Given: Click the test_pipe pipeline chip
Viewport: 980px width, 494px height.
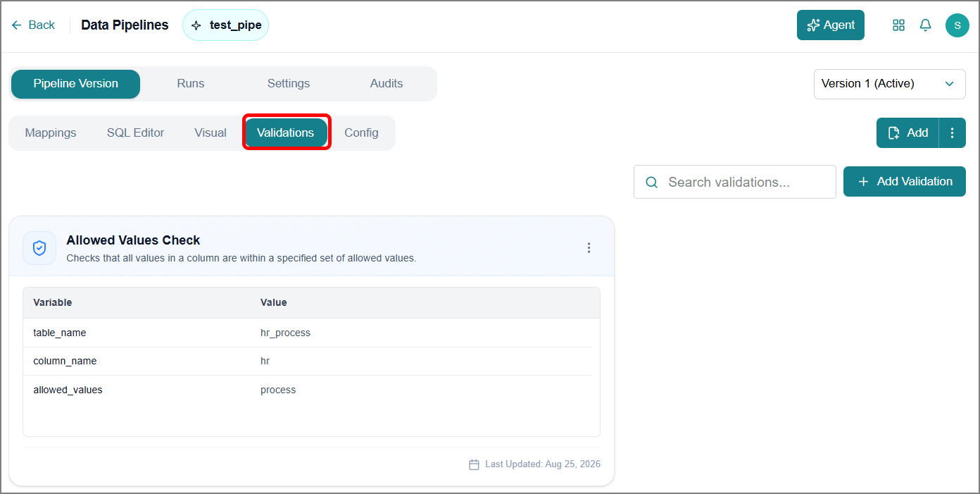Looking at the screenshot, I should [226, 25].
